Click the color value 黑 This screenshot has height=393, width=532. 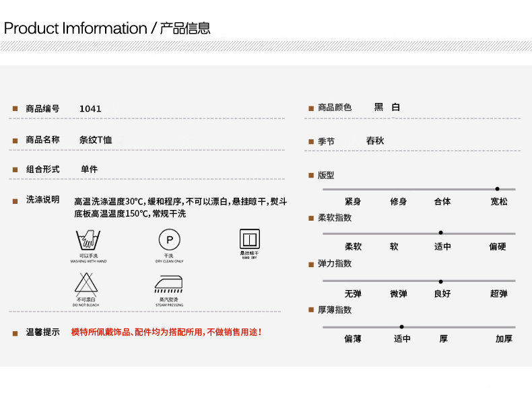point(378,107)
